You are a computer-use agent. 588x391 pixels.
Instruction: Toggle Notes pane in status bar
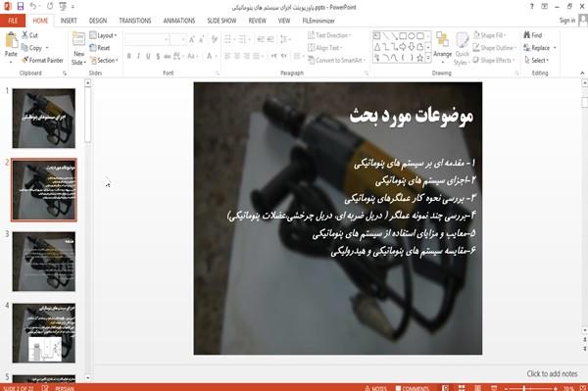coord(375,388)
